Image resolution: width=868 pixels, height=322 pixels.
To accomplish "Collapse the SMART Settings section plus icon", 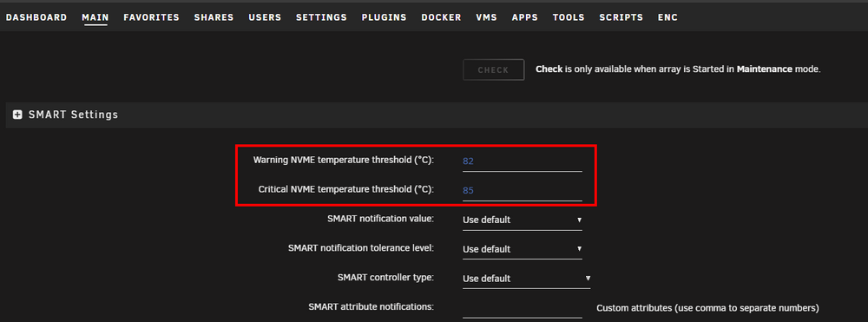I will coord(17,115).
